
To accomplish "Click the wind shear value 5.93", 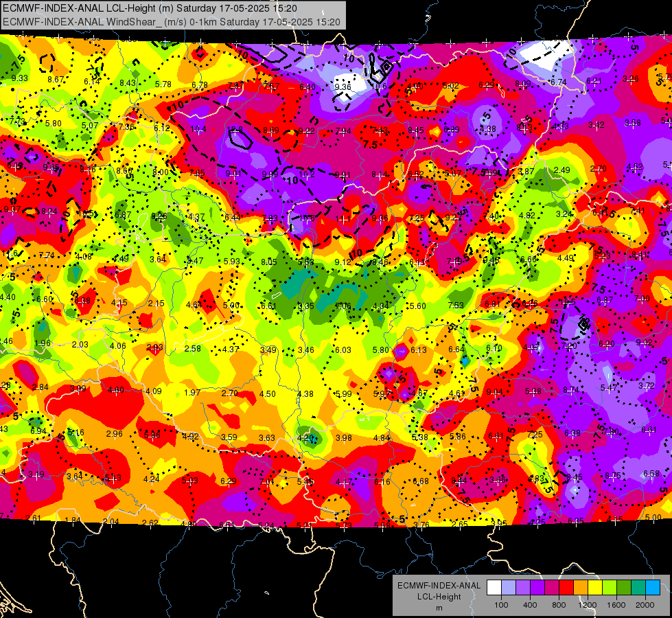I will (232, 261).
